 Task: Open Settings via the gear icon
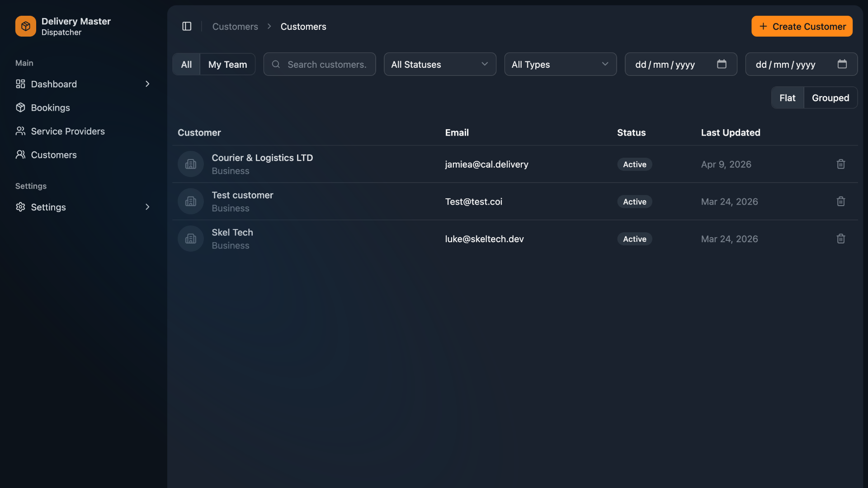click(x=20, y=207)
